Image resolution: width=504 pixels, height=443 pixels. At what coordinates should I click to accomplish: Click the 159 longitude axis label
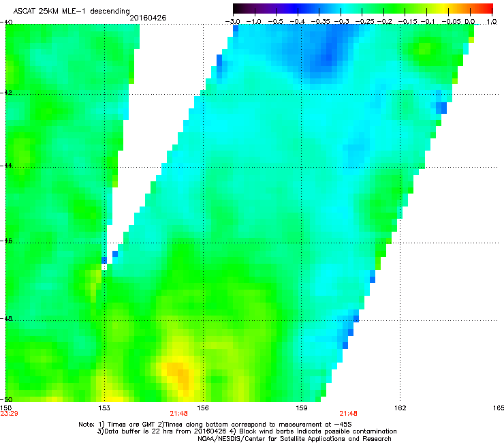[302, 408]
